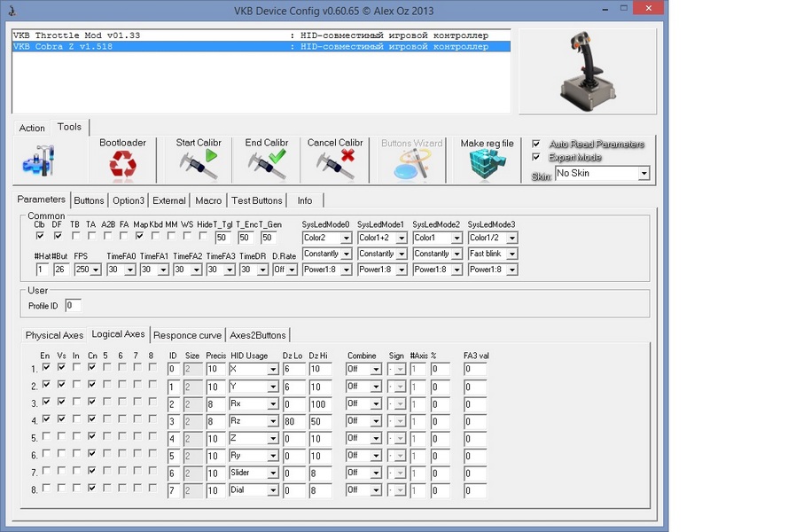The width and height of the screenshot is (796, 532).
Task: Open the Combine dropdown for axis 4
Action: point(363,421)
